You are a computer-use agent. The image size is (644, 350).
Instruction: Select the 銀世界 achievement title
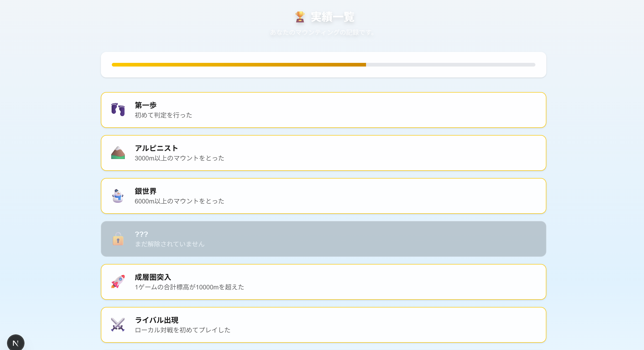[x=146, y=191]
